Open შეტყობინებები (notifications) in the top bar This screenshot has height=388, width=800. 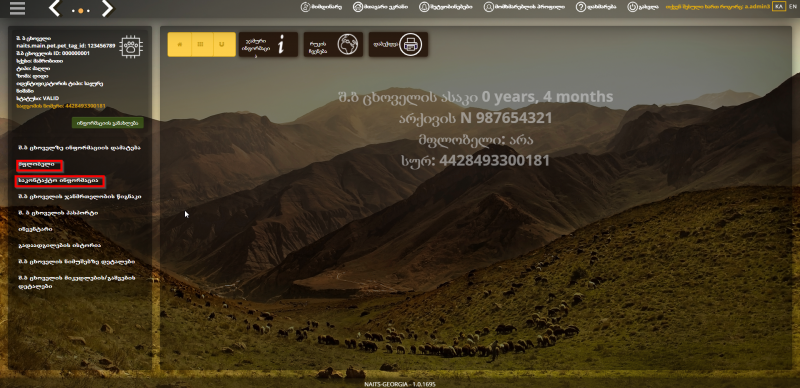(445, 7)
